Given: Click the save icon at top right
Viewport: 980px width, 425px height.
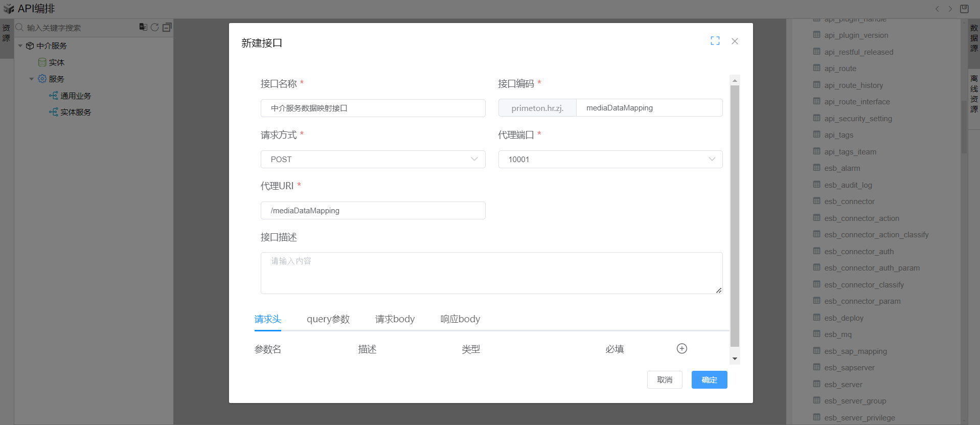Looking at the screenshot, I should coord(964,9).
